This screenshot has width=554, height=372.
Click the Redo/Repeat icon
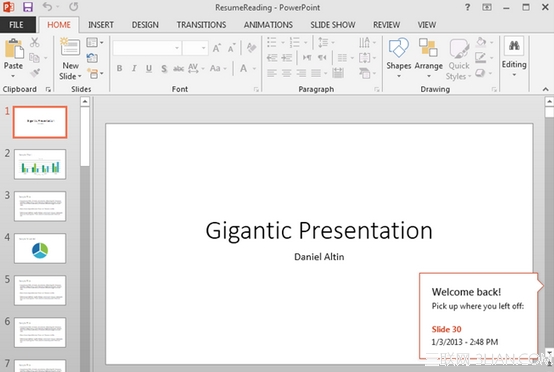(x=73, y=7)
